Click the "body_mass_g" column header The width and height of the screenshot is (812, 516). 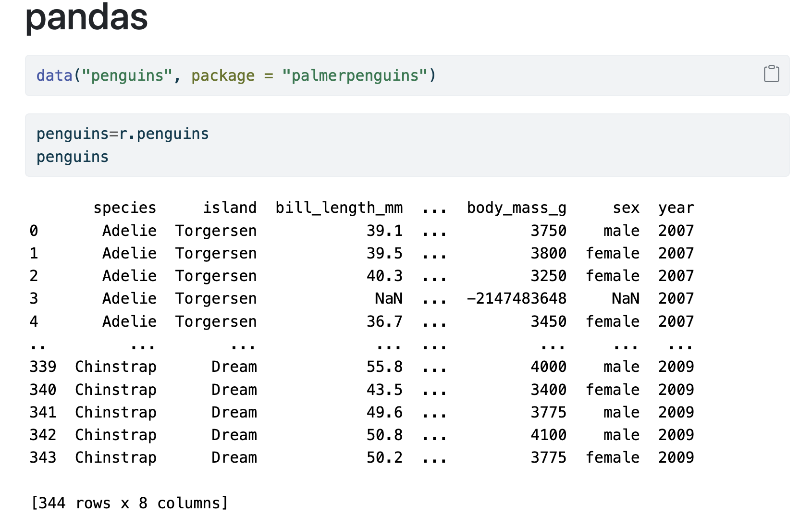pyautogui.click(x=517, y=208)
